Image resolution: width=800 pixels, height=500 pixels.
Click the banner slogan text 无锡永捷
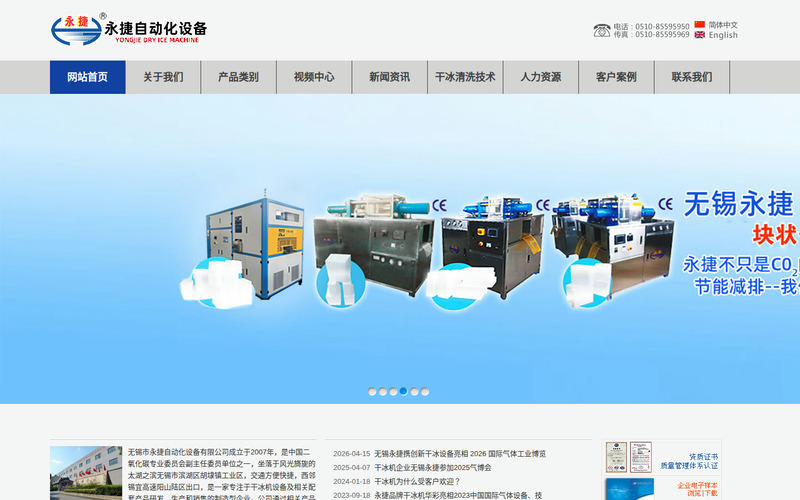click(738, 204)
